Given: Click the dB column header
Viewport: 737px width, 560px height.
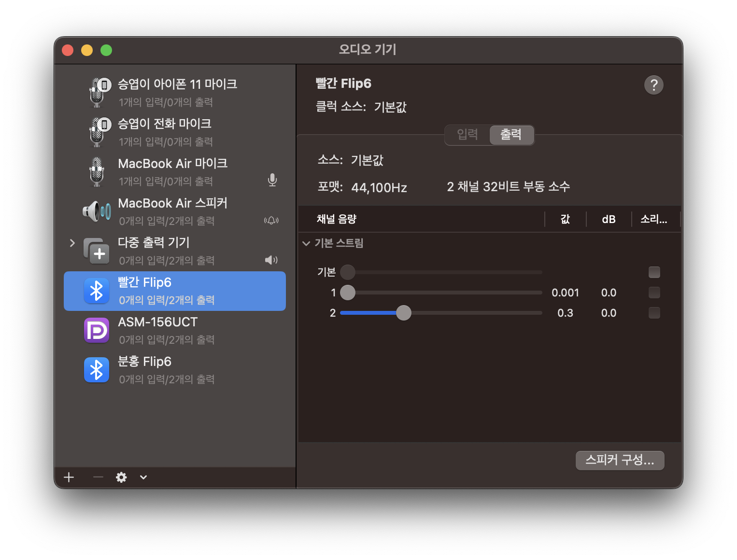Looking at the screenshot, I should click(609, 219).
